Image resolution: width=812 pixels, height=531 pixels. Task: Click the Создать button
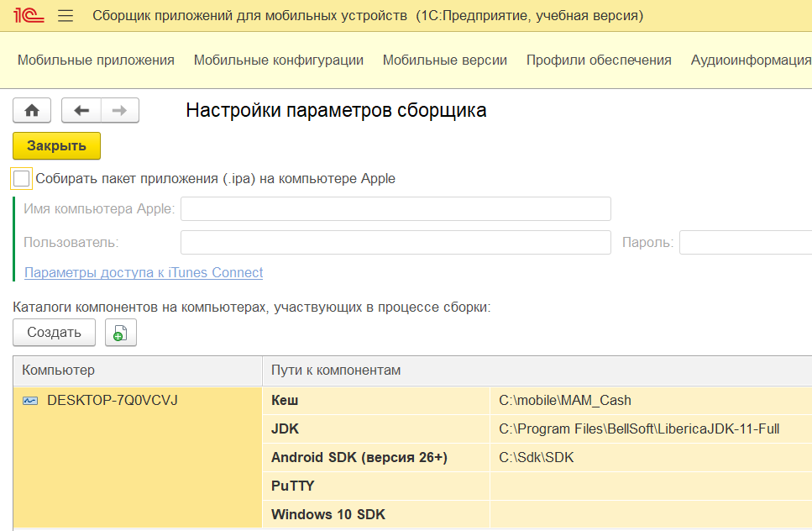(54, 333)
